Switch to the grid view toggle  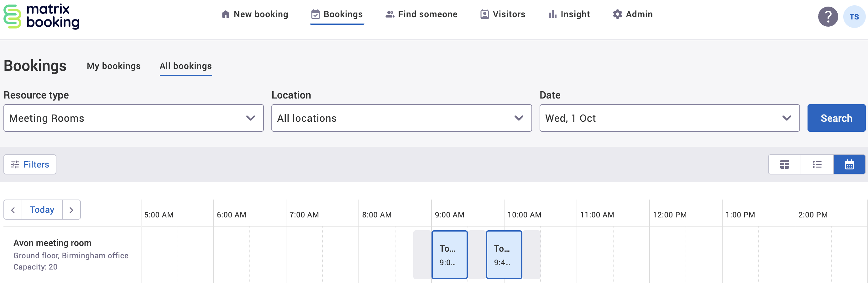[x=784, y=164]
